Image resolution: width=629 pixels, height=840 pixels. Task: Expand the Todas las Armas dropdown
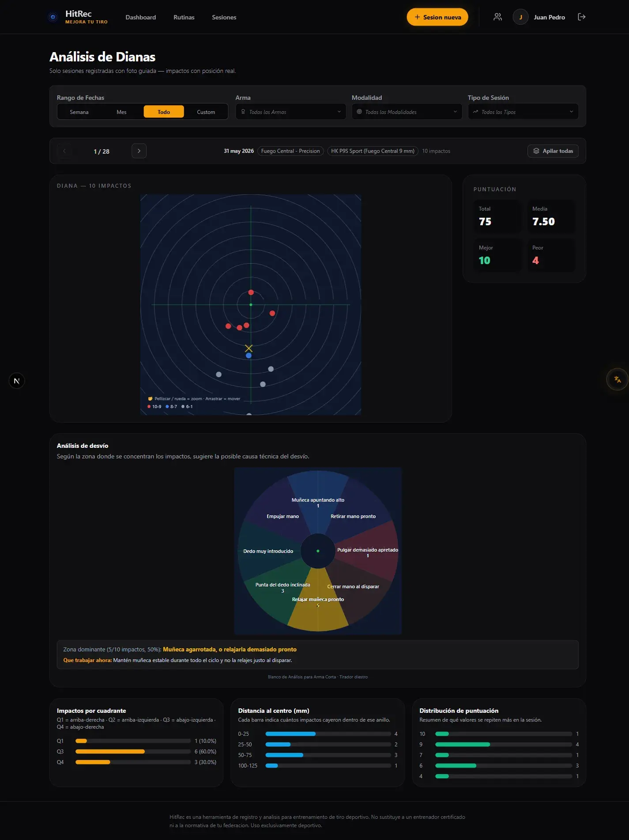pyautogui.click(x=290, y=112)
